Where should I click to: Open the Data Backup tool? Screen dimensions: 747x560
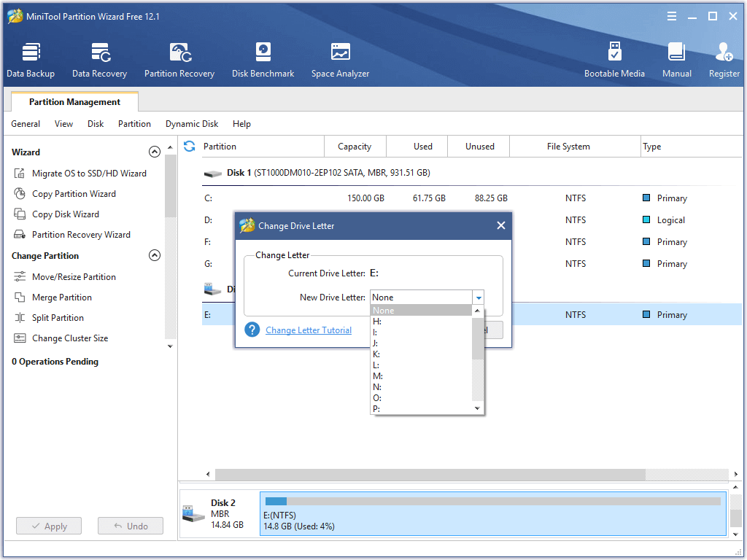[x=31, y=60]
